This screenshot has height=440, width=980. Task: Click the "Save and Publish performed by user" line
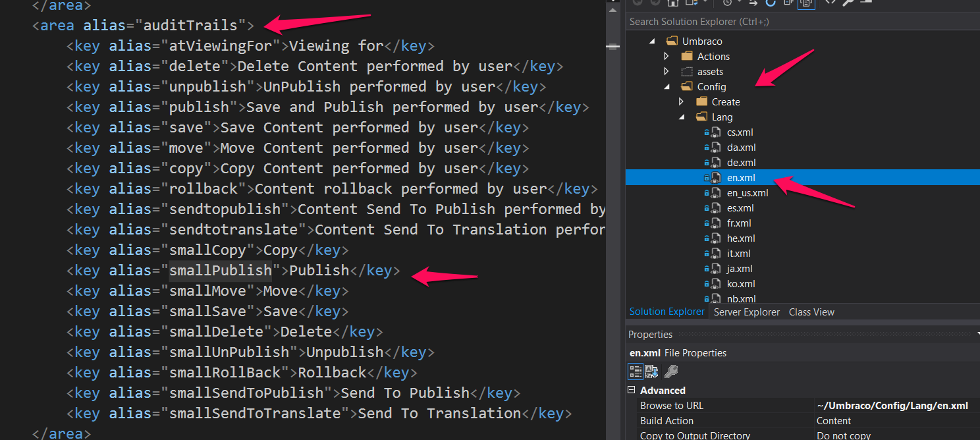(328, 107)
